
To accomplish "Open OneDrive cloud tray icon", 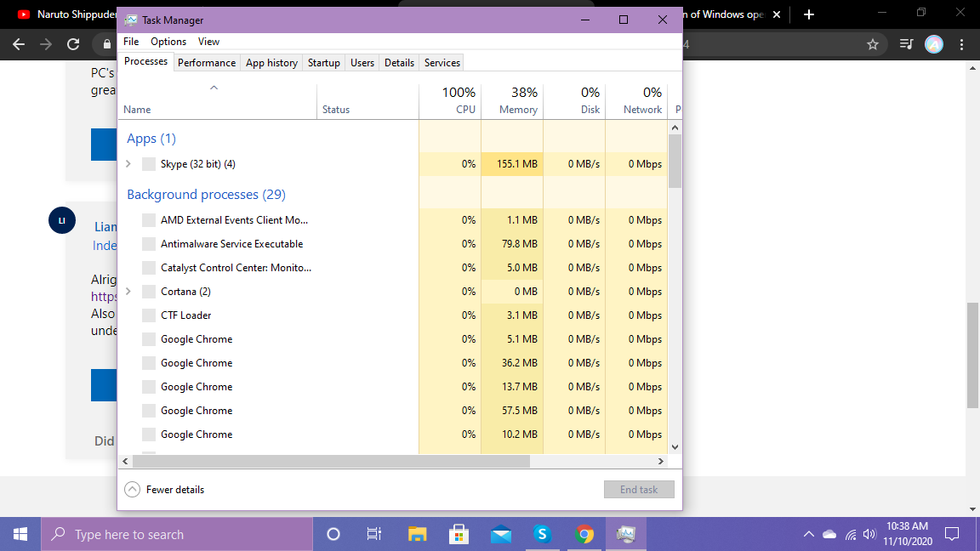I will 829,534.
